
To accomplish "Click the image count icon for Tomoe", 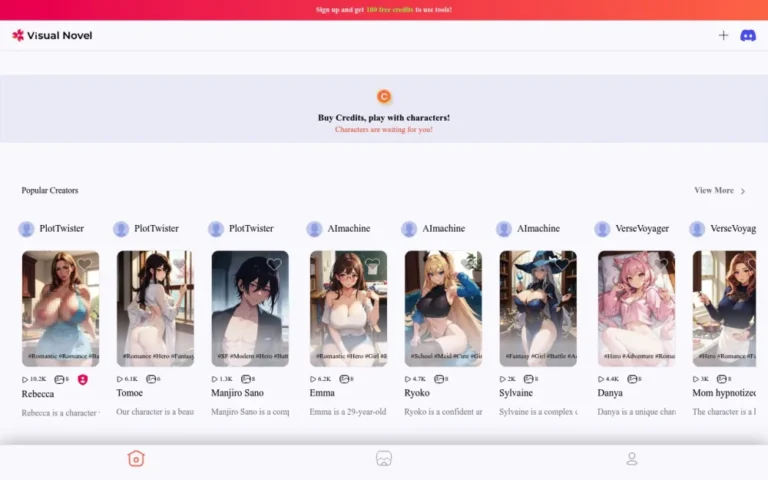I will coord(151,379).
